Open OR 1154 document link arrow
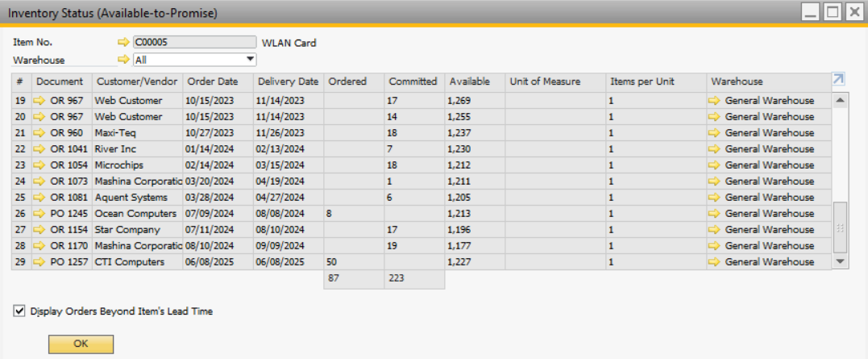Image resolution: width=868 pixels, height=359 pixels. [x=39, y=229]
